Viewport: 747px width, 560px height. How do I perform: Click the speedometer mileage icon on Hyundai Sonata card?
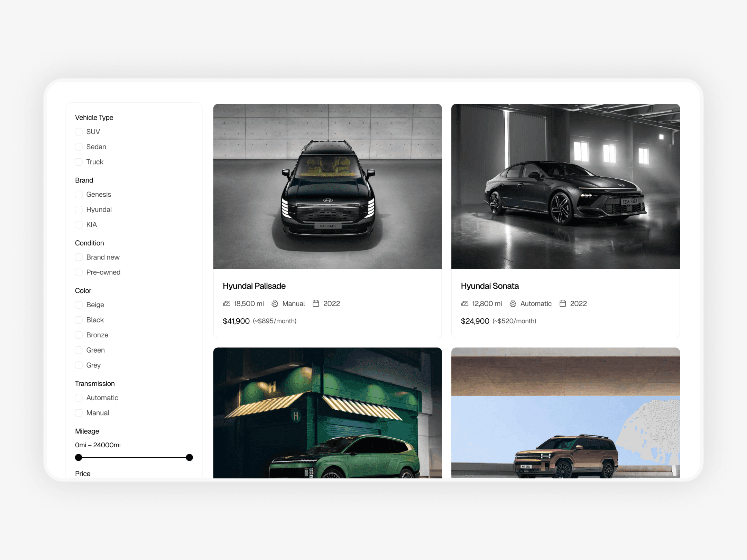coord(464,304)
